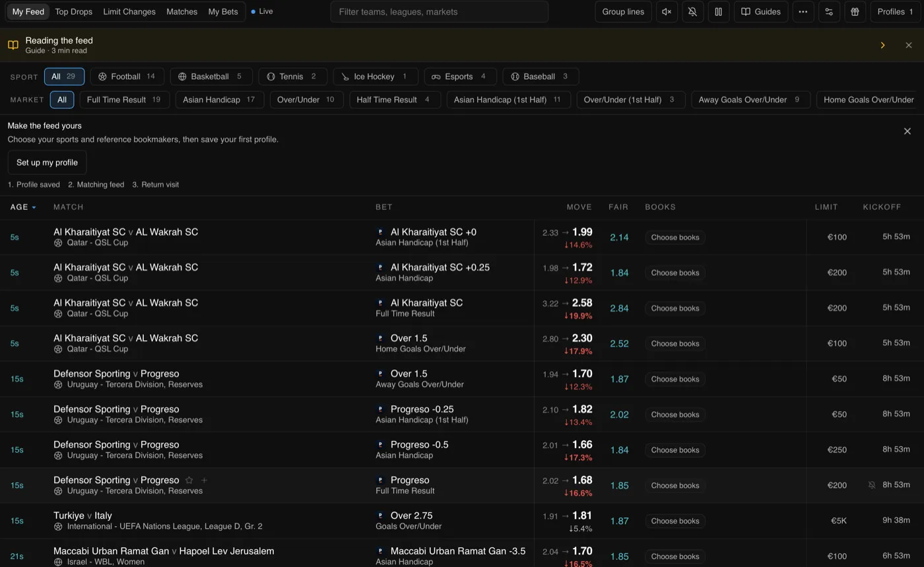Filter market by Full Time Result
The width and height of the screenshot is (924, 567).
pyautogui.click(x=124, y=100)
